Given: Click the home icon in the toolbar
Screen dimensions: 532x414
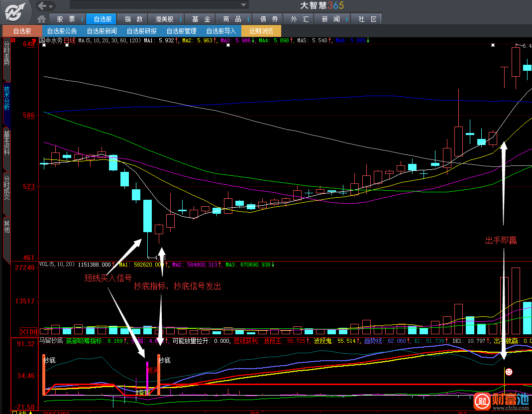Looking at the screenshot, I should click(x=42, y=19).
